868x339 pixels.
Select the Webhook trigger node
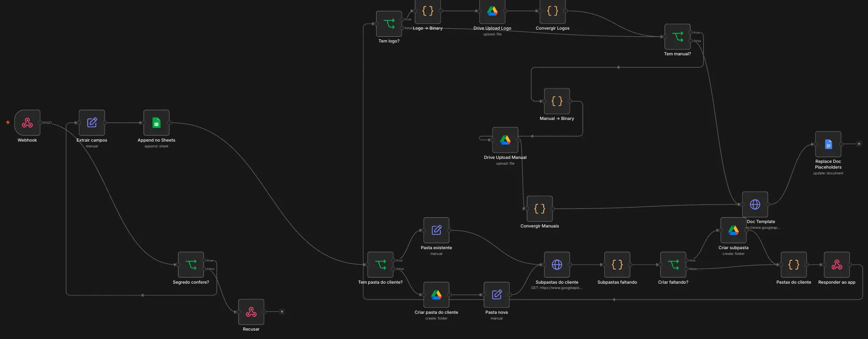[27, 123]
